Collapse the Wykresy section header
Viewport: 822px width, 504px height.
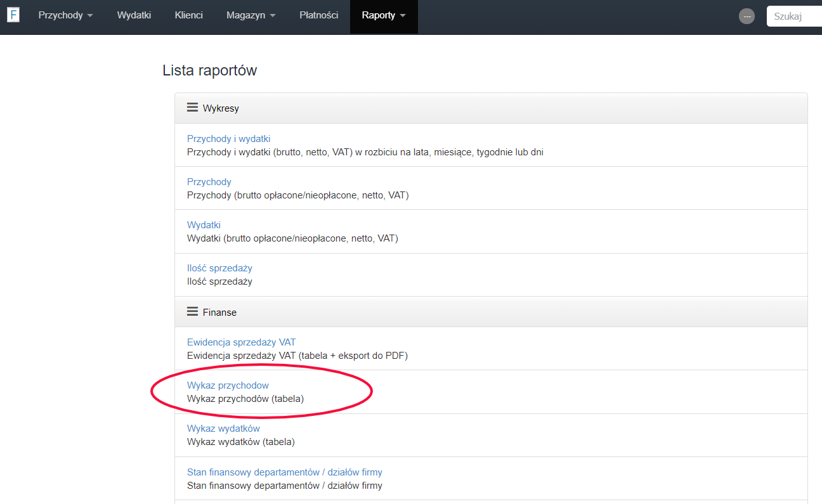tap(221, 108)
